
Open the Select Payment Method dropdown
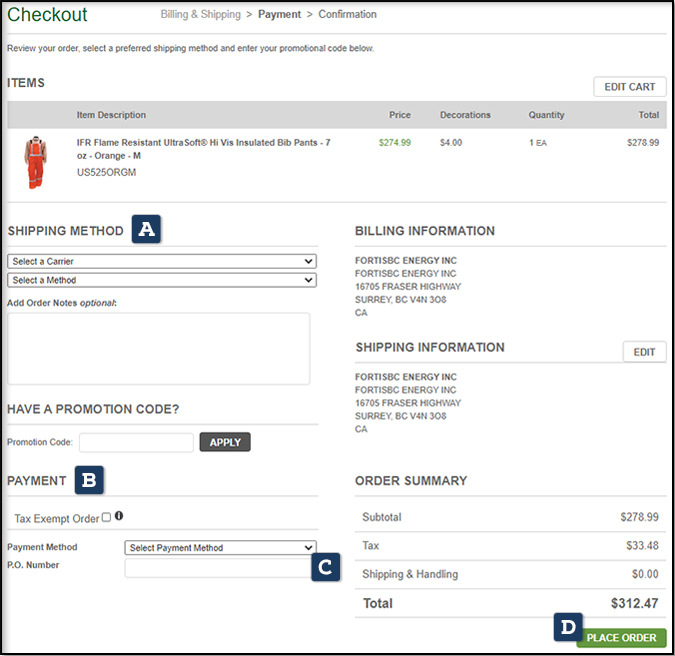pos(220,547)
